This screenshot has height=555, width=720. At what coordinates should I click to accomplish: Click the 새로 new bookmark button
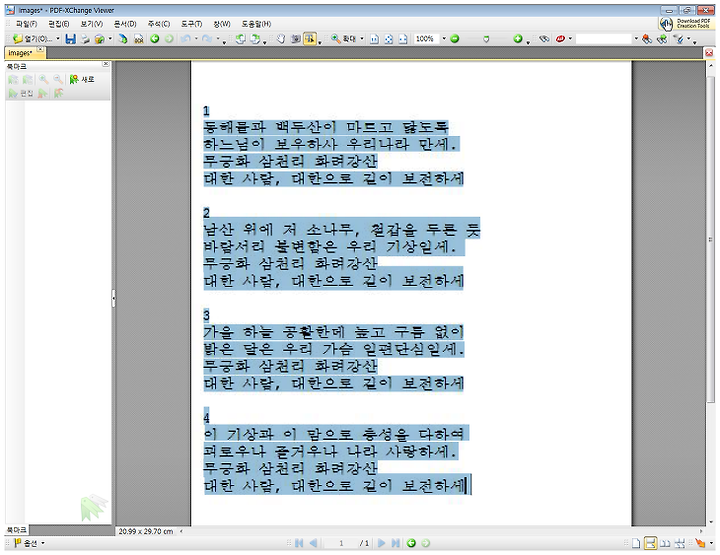82,80
